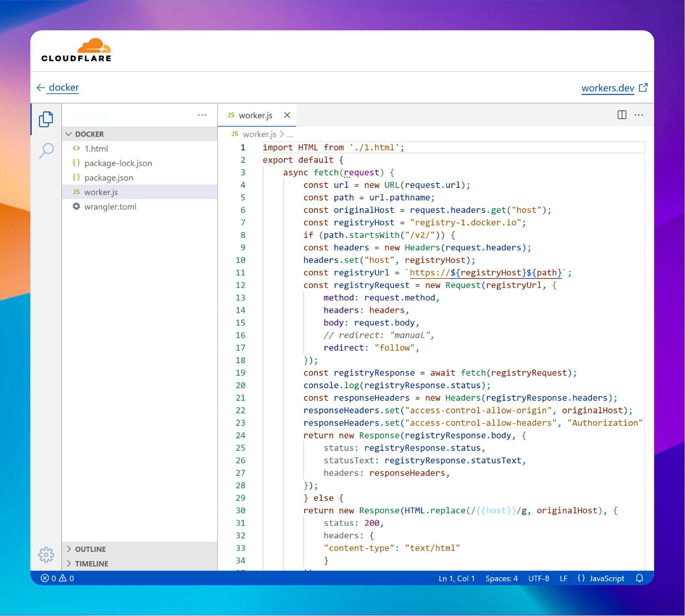Click "body: request.body" on line 15
Image resolution: width=685 pixels, height=616 pixels.
point(369,323)
